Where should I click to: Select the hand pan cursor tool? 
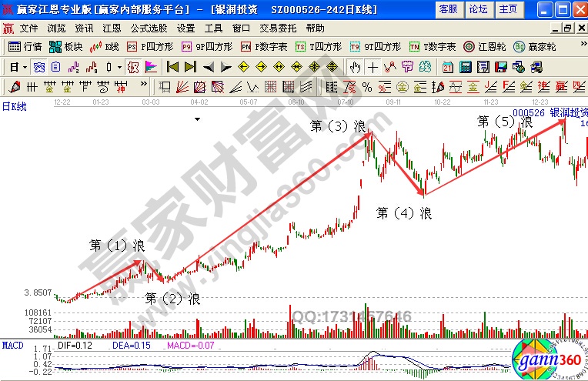(355, 66)
